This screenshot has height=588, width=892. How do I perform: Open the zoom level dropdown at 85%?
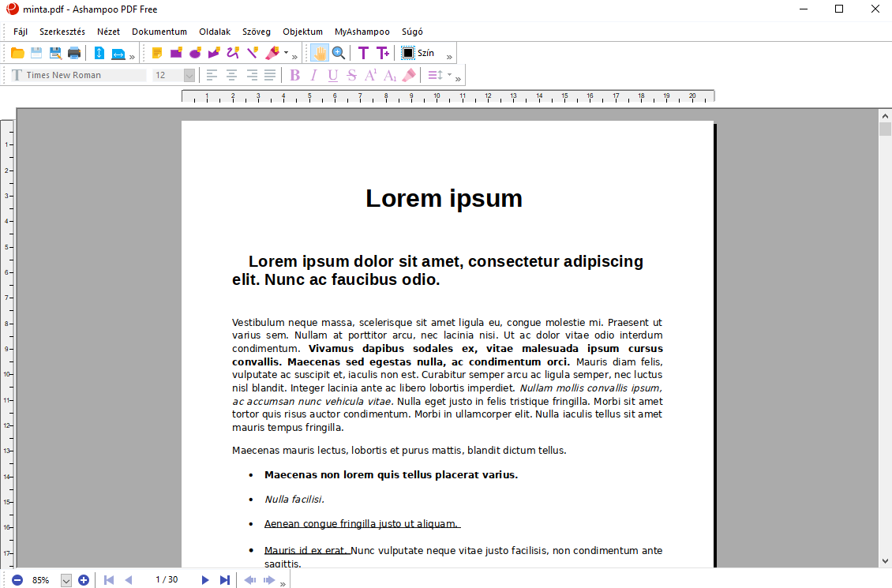66,580
